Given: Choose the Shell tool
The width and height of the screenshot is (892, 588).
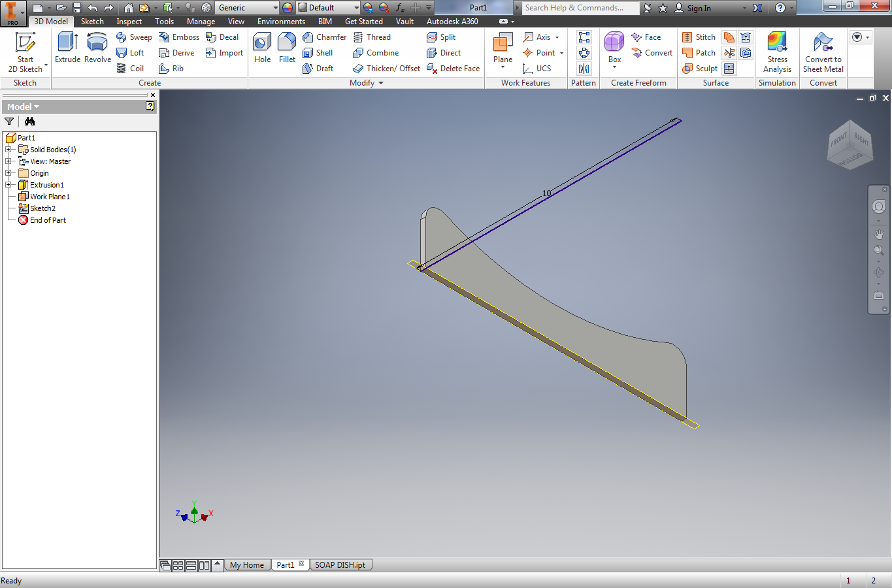Looking at the screenshot, I should coord(318,53).
